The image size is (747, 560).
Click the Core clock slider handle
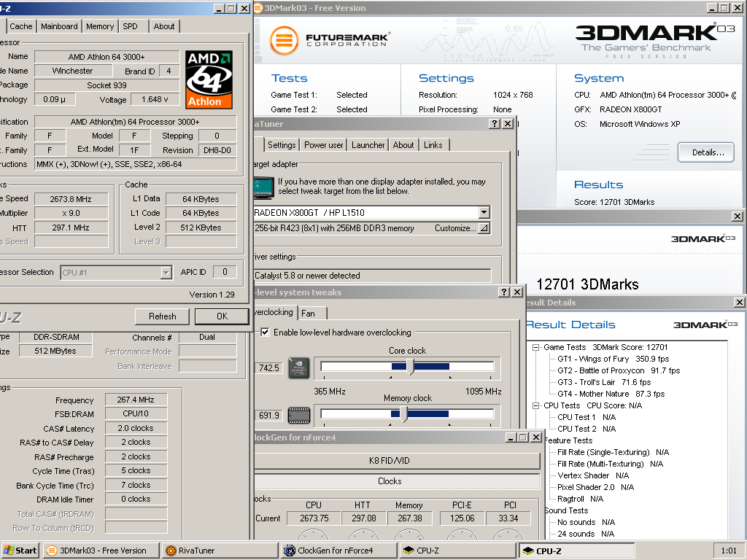pyautogui.click(x=410, y=366)
